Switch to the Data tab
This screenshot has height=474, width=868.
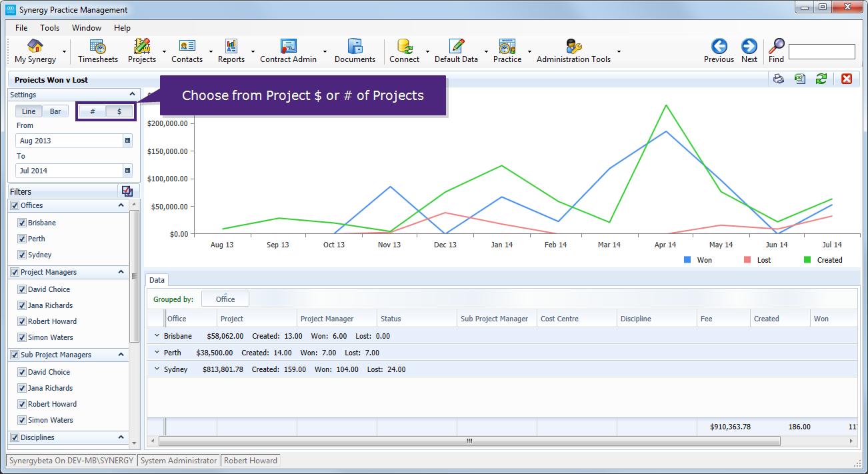(x=157, y=280)
